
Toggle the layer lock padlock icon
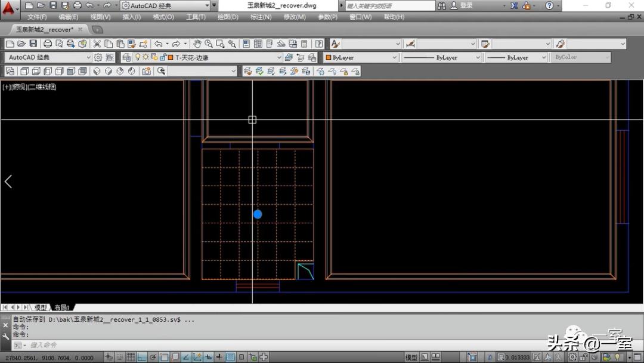(162, 57)
